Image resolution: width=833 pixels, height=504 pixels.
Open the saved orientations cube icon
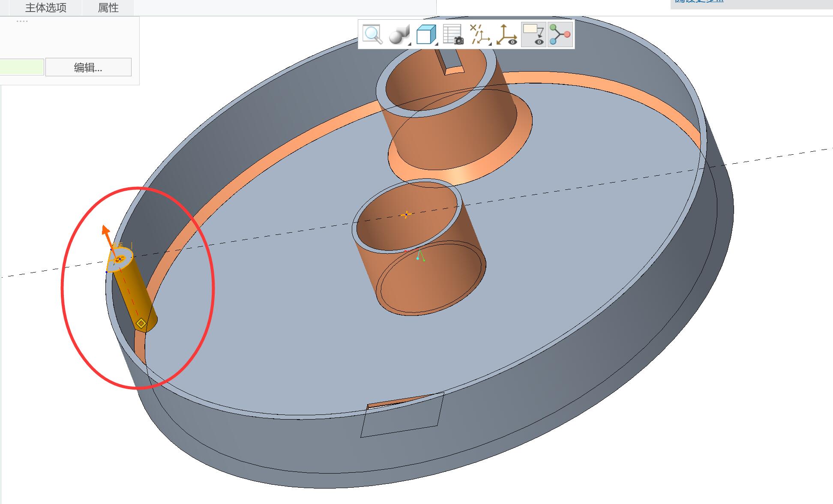pyautogui.click(x=426, y=34)
